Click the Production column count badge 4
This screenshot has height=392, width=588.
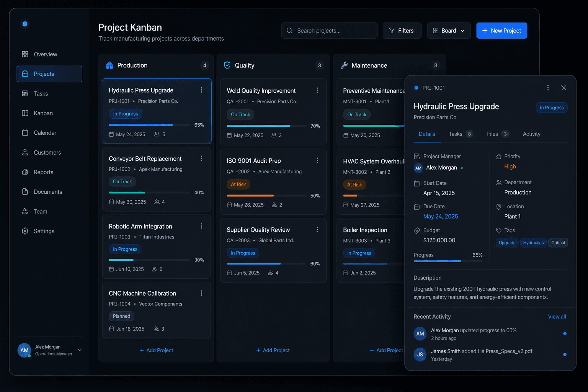click(x=205, y=65)
